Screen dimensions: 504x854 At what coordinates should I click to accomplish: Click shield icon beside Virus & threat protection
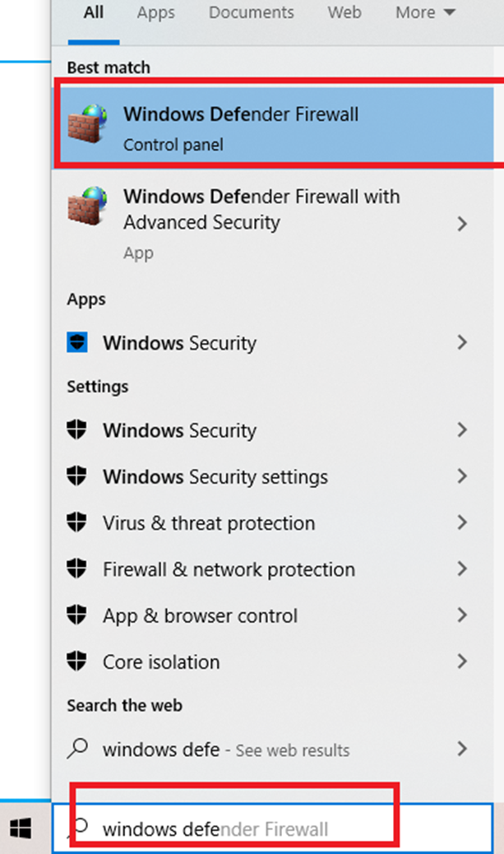77,523
